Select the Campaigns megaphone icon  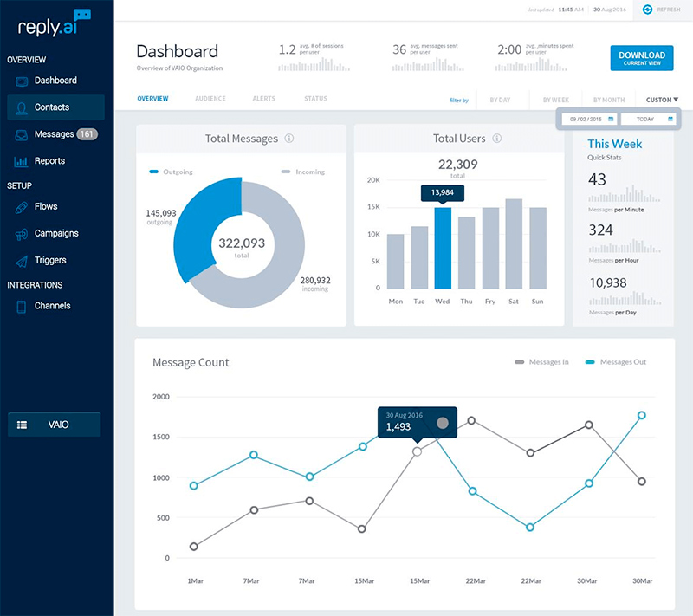[x=21, y=234]
